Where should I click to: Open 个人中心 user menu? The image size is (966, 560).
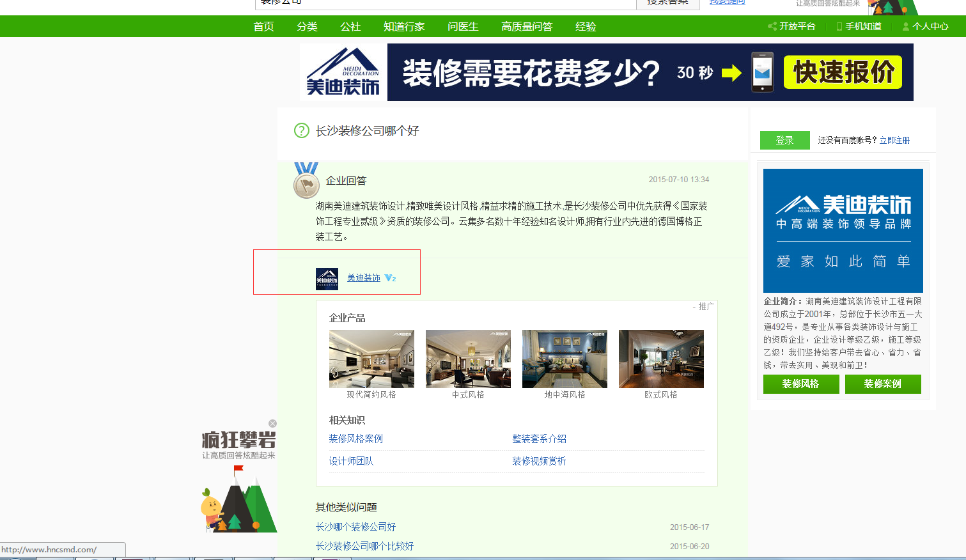pyautogui.click(x=930, y=26)
